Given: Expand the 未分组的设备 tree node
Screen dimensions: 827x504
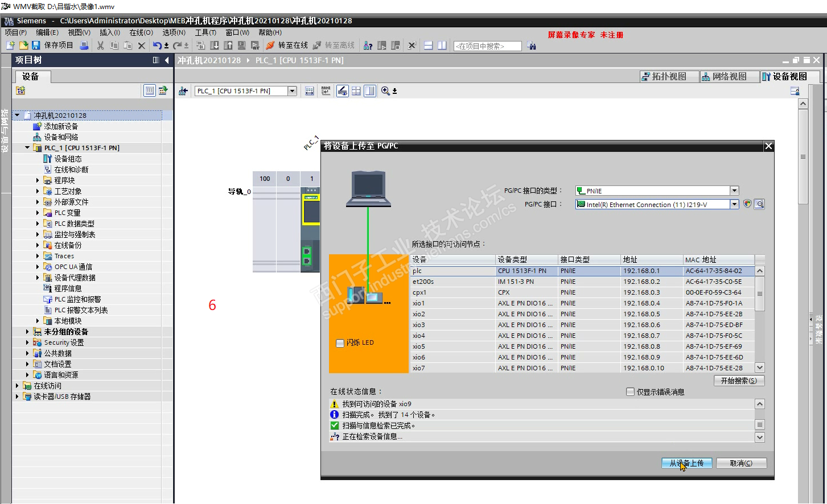Looking at the screenshot, I should [27, 332].
